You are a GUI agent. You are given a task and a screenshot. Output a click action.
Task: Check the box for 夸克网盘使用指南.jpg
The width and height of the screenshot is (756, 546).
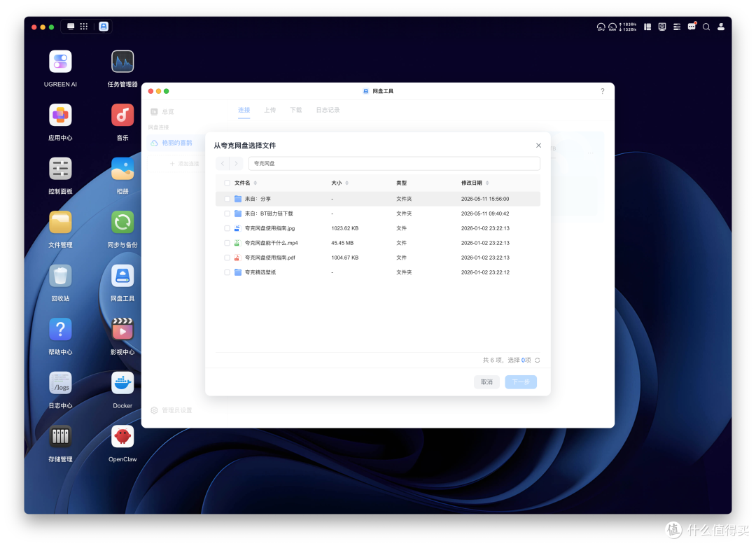[227, 228]
